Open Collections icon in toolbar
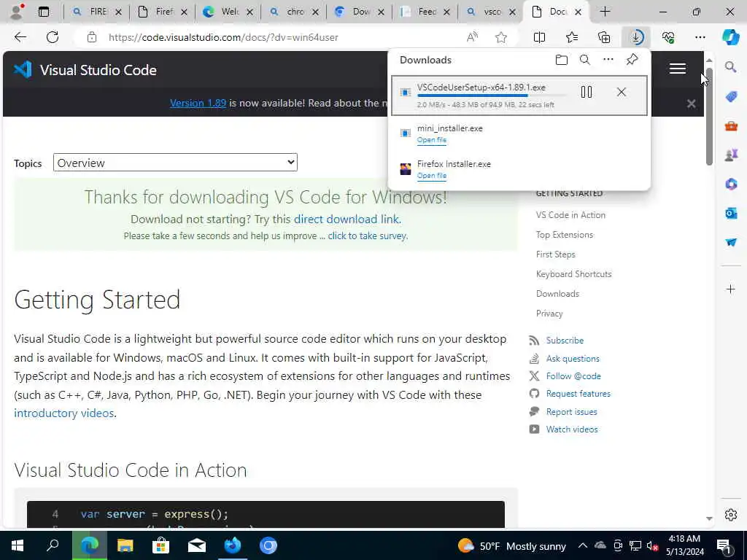 point(604,37)
